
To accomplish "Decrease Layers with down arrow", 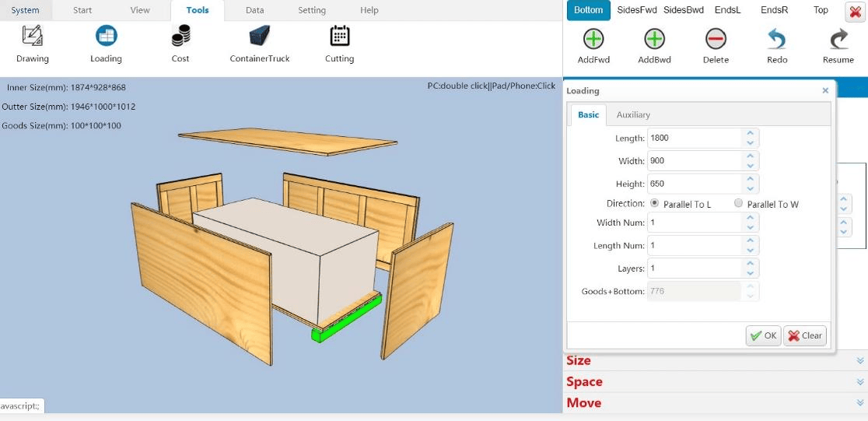I will (x=750, y=273).
